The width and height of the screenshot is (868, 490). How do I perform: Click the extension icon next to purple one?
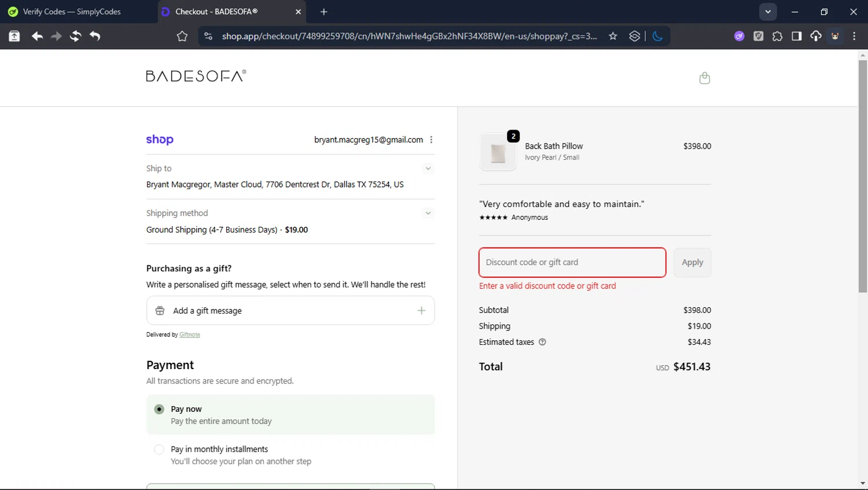point(758,36)
